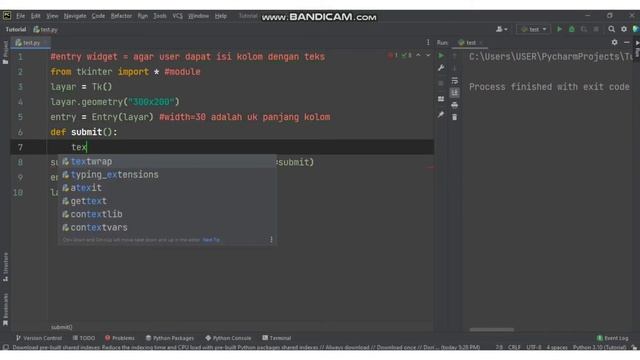Run the test configuration from the main toolbar

pos(559,29)
